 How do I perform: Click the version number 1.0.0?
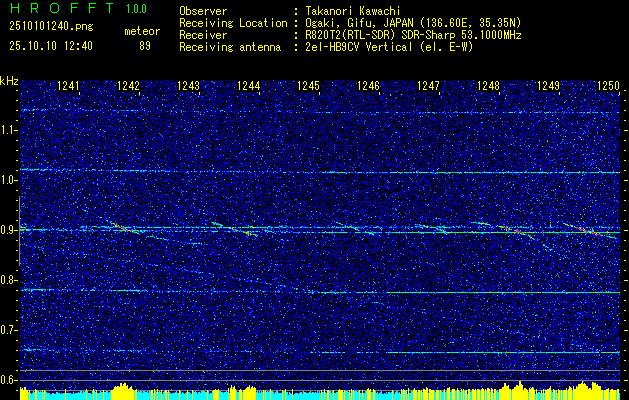click(136, 9)
